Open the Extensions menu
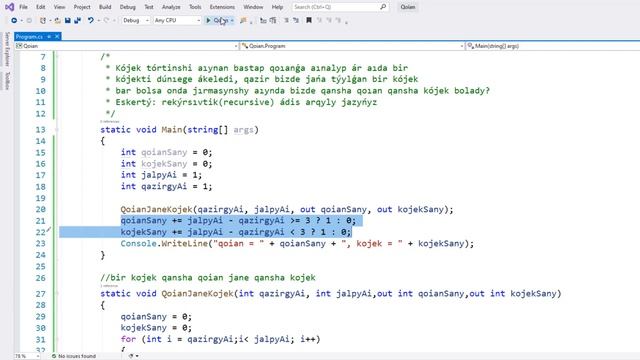Image resolution: width=640 pixels, height=360 pixels. [x=222, y=7]
